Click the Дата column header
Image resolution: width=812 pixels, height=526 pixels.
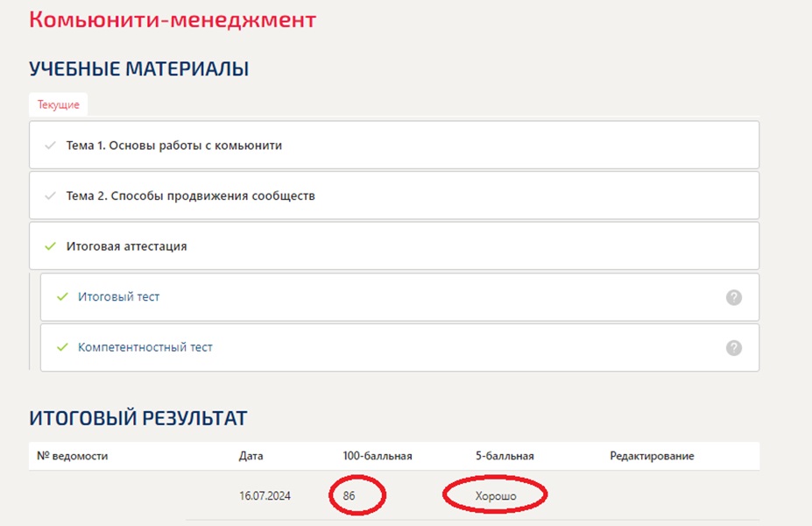(251, 456)
